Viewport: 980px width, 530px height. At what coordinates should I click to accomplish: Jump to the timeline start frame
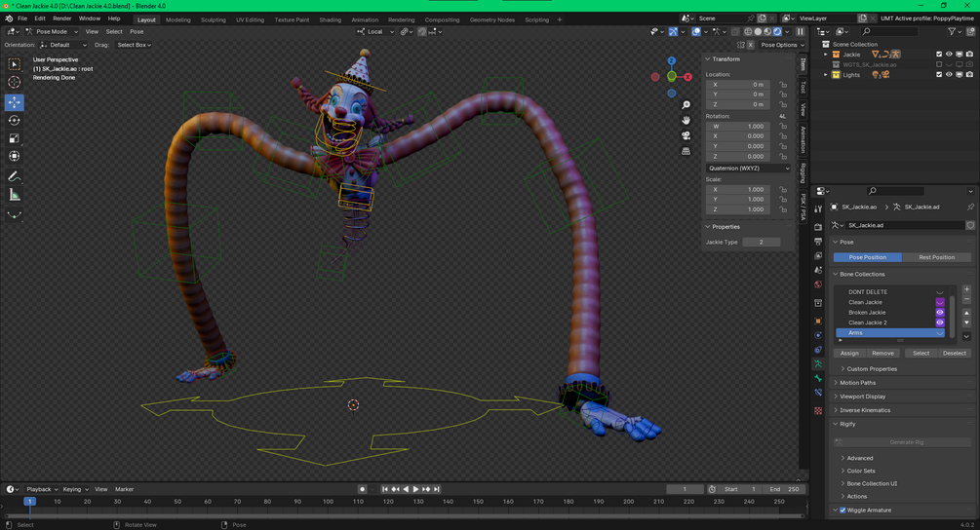click(385, 489)
